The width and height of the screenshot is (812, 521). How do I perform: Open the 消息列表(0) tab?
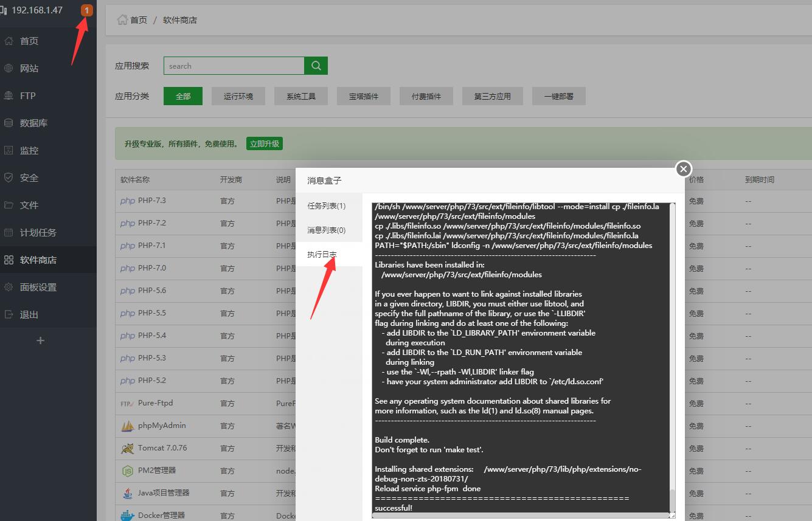coord(329,230)
